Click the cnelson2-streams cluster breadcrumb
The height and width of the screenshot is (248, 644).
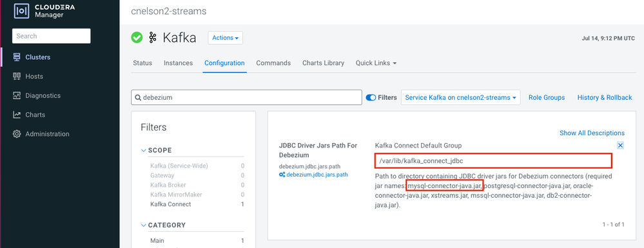(x=169, y=11)
